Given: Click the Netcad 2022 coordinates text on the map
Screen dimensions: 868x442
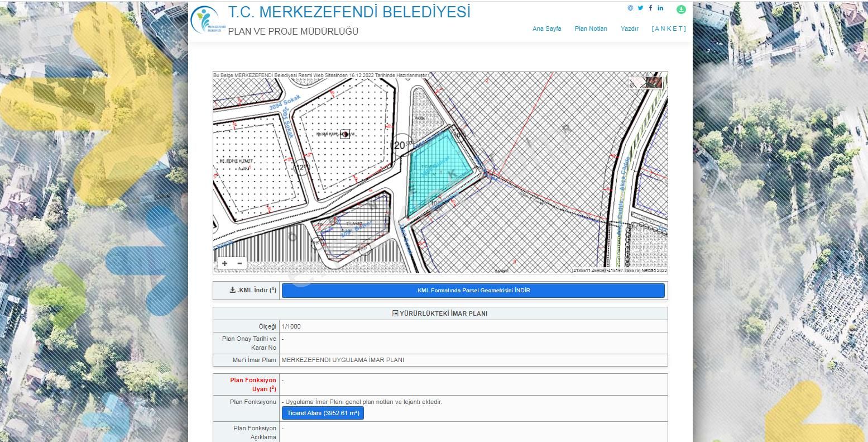Looking at the screenshot, I should (x=619, y=270).
